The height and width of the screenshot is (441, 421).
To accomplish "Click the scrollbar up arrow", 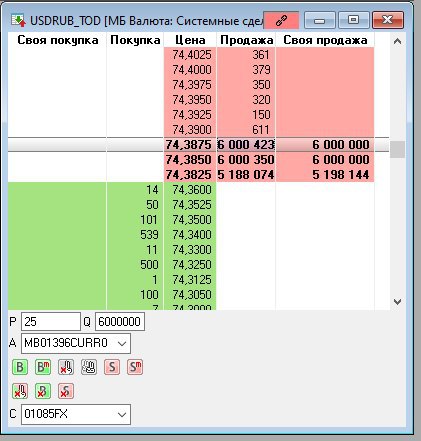I will [397, 41].
